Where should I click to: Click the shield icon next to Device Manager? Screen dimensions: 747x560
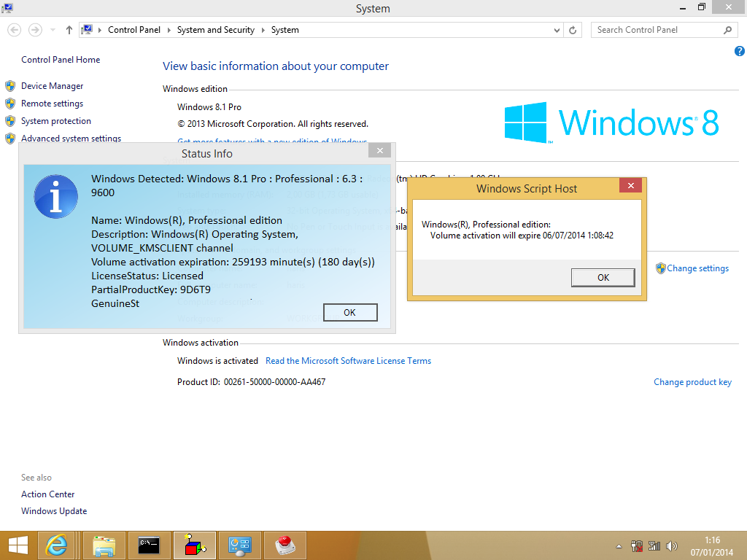10,85
